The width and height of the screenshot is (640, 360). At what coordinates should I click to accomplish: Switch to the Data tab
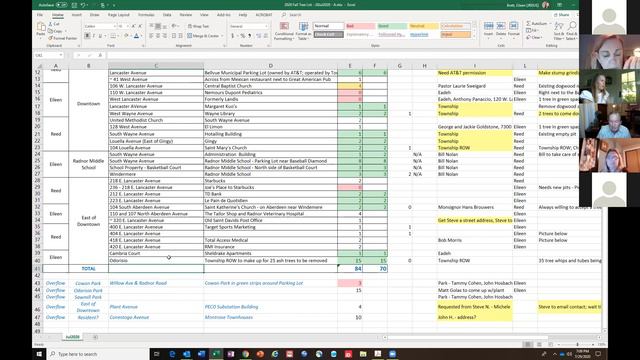167,15
